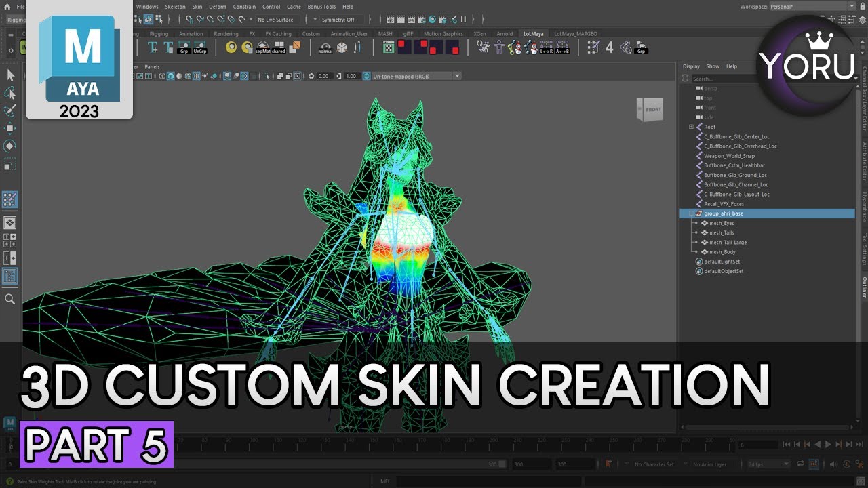Click the T-pose figure shelf icon

click(x=499, y=47)
